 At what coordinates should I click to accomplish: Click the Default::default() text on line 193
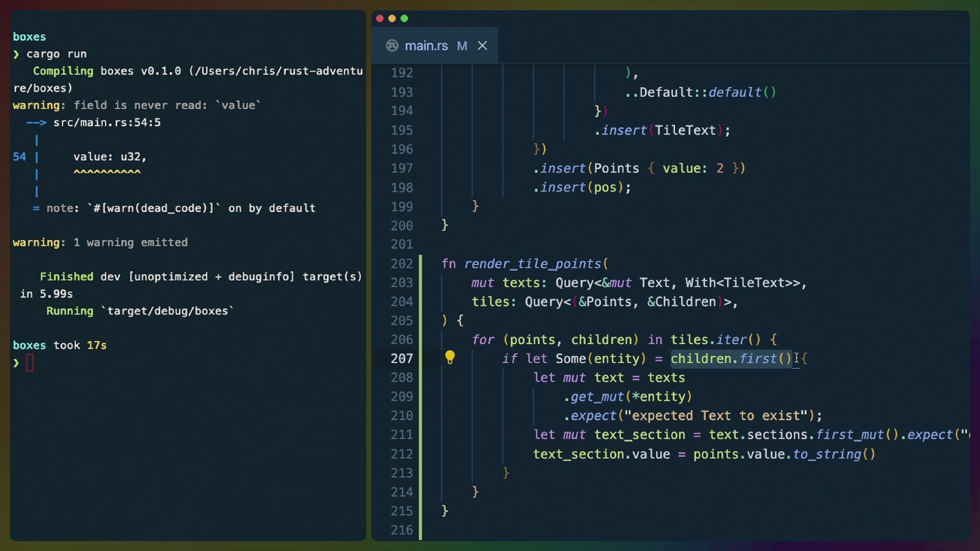tap(707, 92)
